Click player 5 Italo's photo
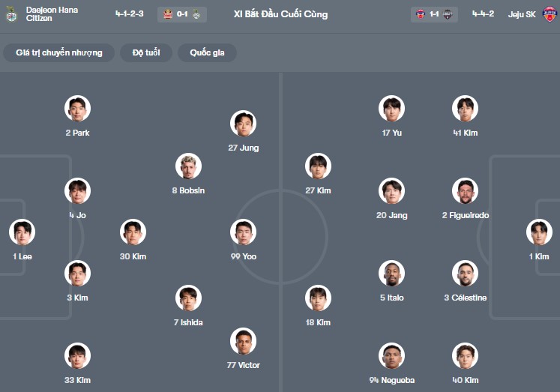 (391, 274)
